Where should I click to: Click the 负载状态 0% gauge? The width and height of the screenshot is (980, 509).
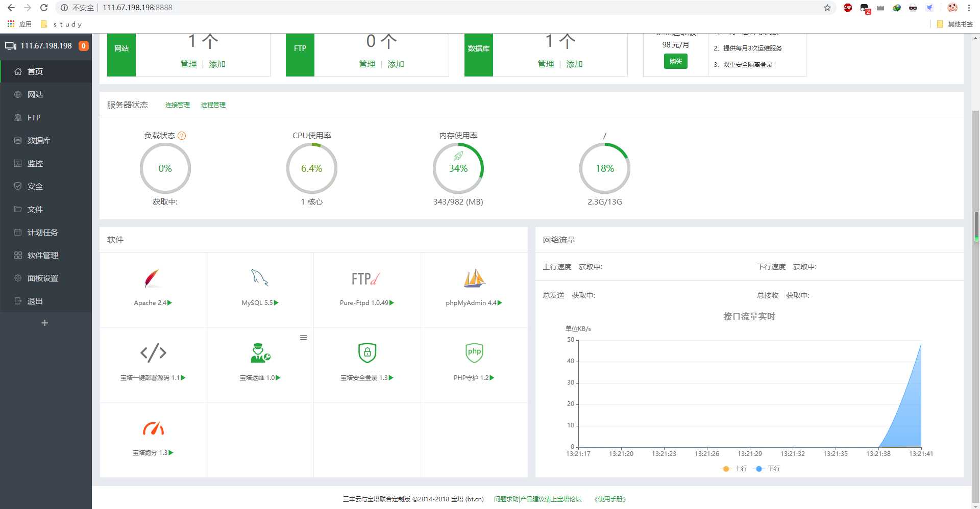165,168
